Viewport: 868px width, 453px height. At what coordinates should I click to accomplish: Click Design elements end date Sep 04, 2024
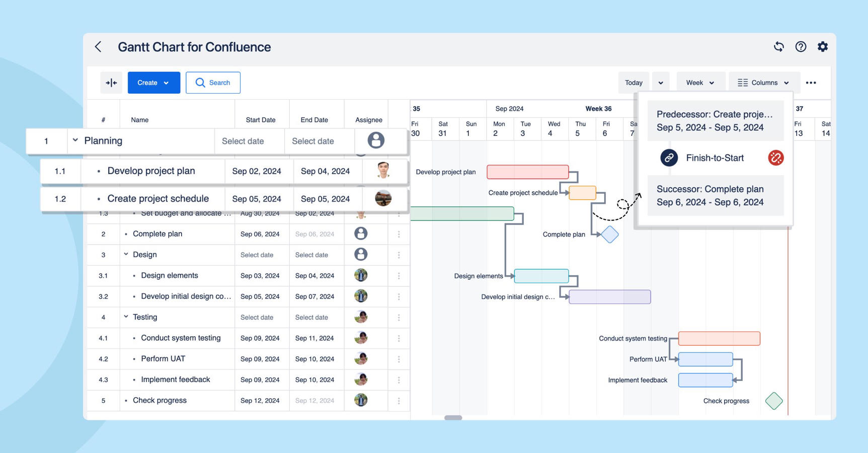tap(314, 276)
